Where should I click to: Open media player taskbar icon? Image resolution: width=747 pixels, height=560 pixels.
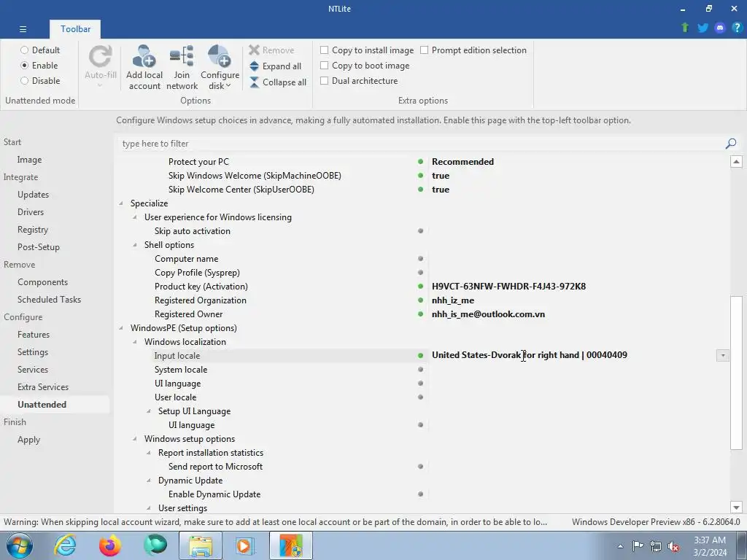point(245,545)
